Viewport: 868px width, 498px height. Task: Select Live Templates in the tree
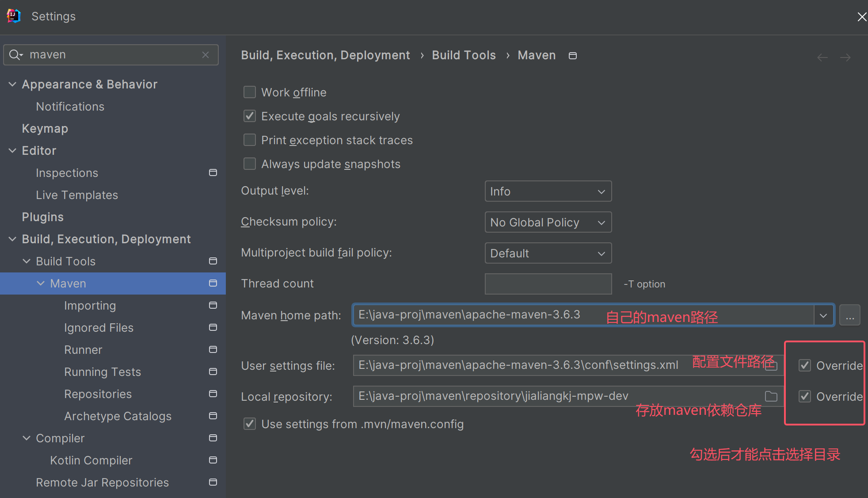coord(77,195)
